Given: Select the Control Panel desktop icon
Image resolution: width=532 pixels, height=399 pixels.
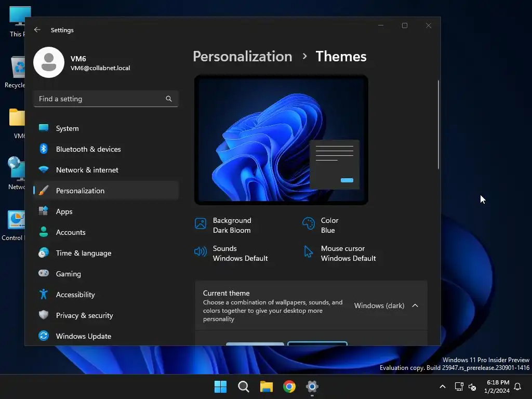Looking at the screenshot, I should [13, 225].
